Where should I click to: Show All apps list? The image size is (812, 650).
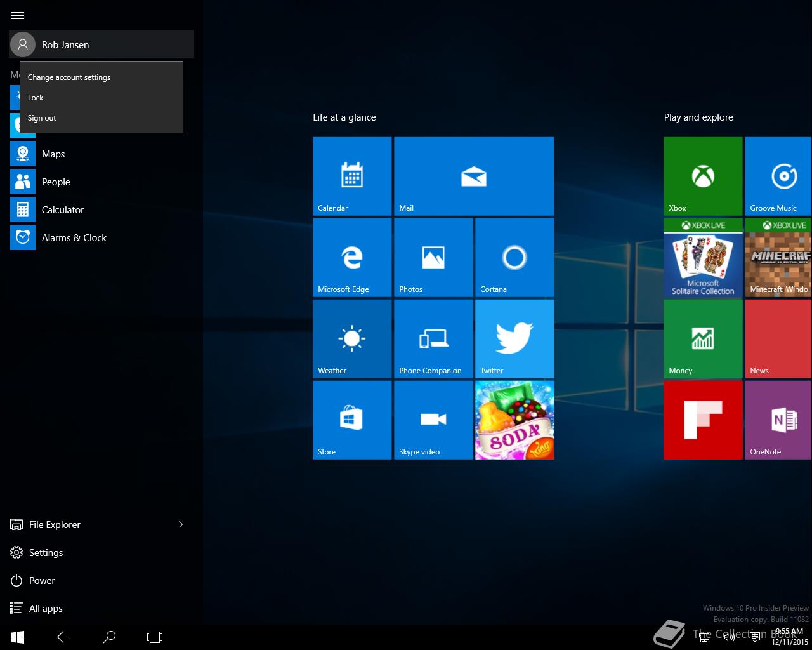(101, 608)
